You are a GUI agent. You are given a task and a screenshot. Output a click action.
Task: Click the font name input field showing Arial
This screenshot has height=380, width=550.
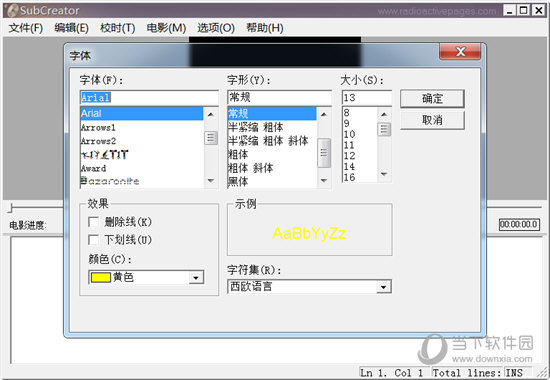pos(149,97)
